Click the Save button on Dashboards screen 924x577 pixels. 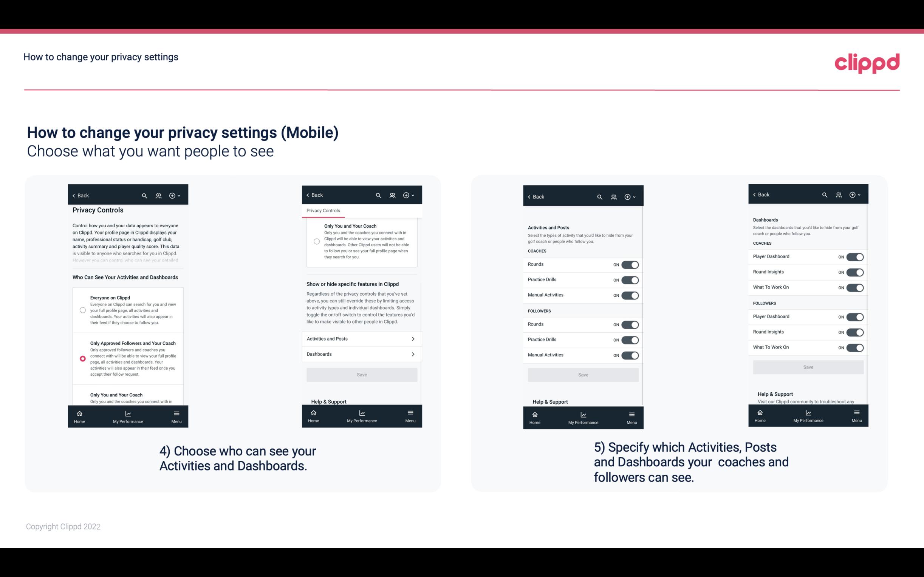coord(808,367)
